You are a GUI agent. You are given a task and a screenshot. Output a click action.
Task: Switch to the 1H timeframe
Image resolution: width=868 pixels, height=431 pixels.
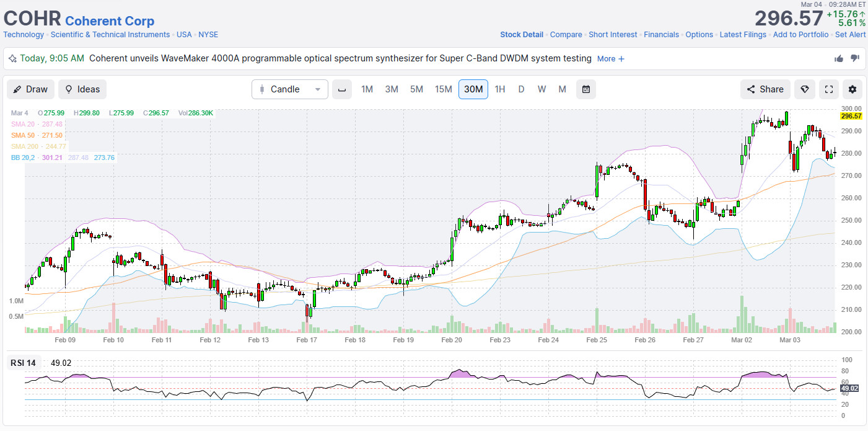tap(500, 89)
